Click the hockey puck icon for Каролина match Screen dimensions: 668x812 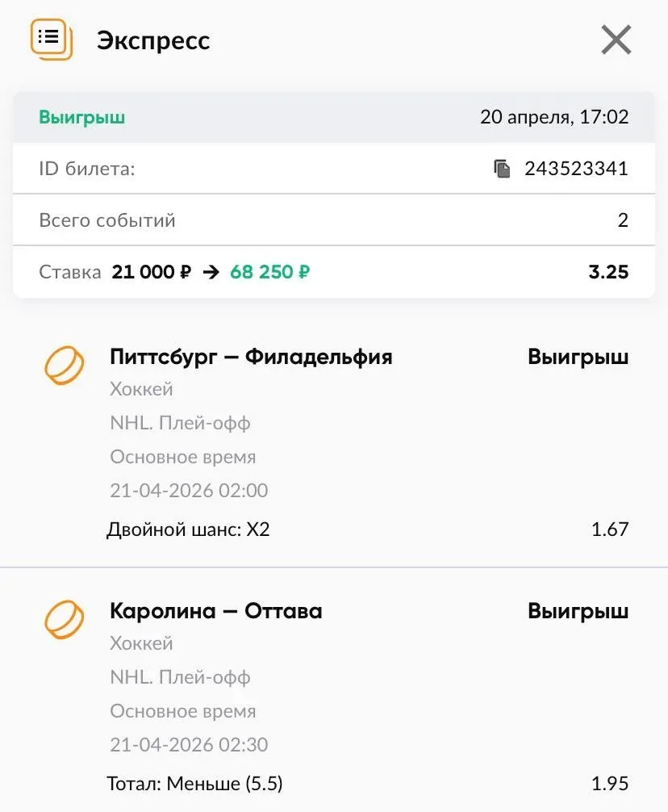pos(64,620)
